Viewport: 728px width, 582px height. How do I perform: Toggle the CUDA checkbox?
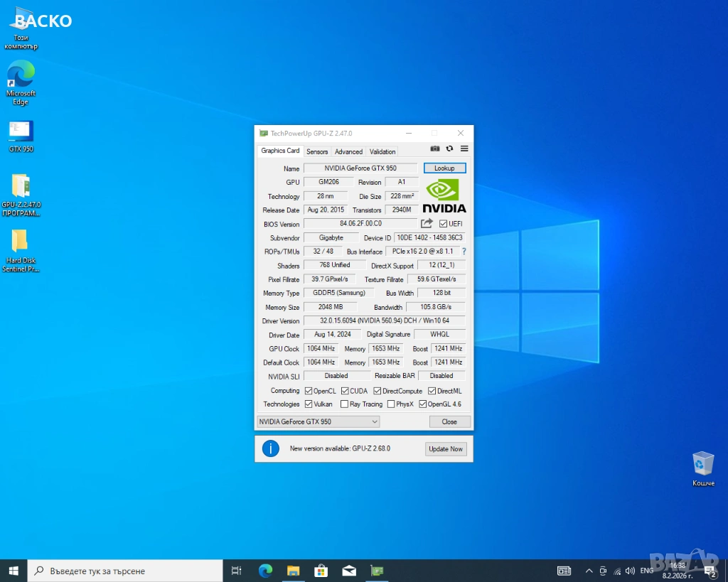345,391
